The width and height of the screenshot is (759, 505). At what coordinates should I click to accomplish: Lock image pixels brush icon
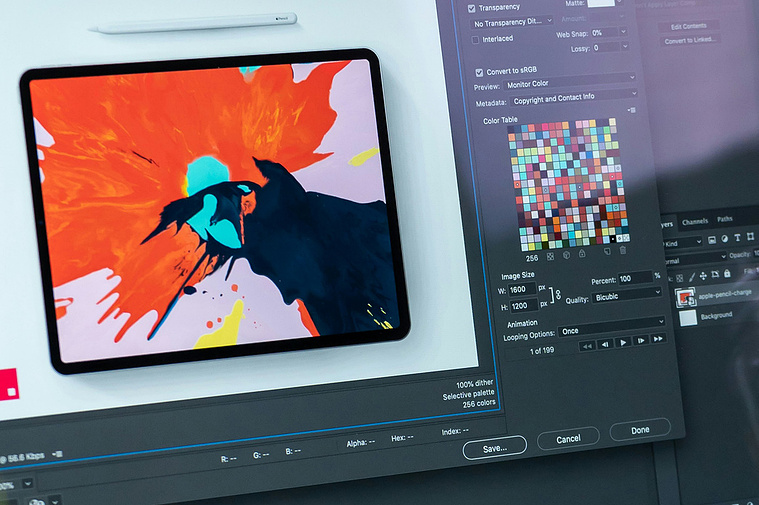(692, 276)
